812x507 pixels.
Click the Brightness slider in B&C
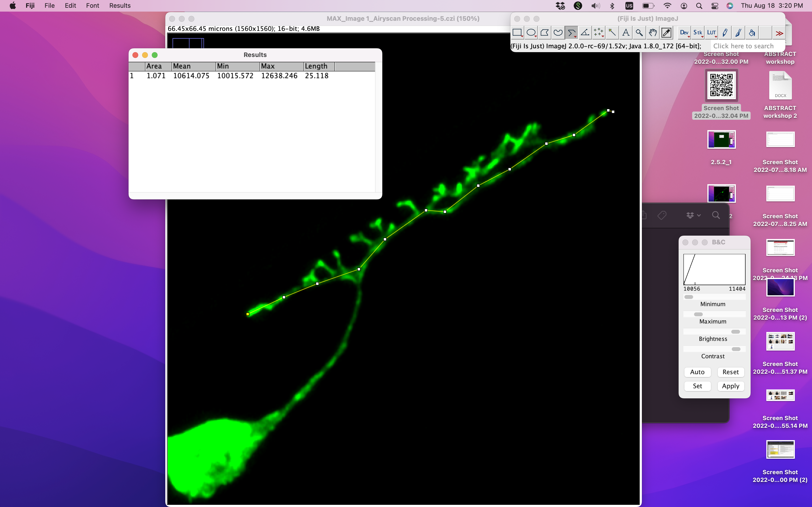click(x=714, y=332)
